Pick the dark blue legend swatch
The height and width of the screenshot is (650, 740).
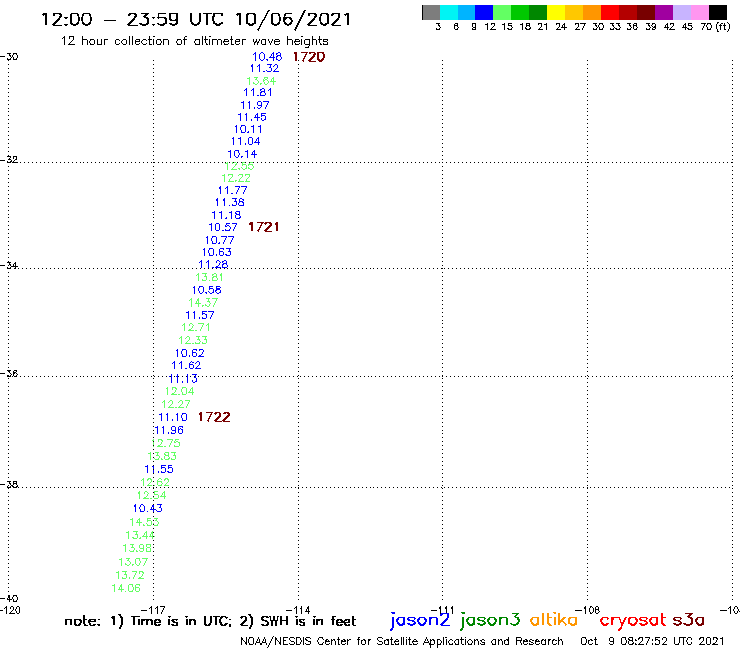point(484,12)
